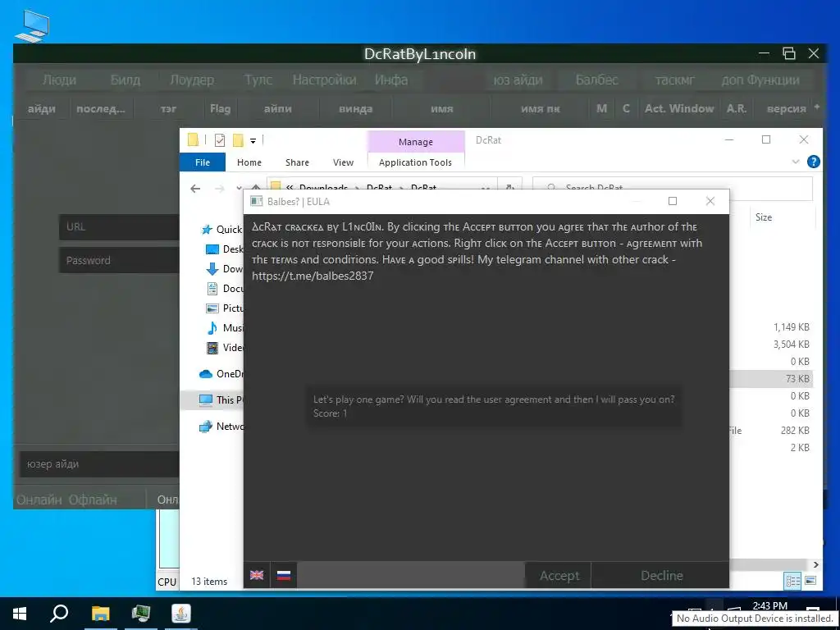Screen dimensions: 840x630
Task: Open the Home ribbon tab
Action: point(249,162)
